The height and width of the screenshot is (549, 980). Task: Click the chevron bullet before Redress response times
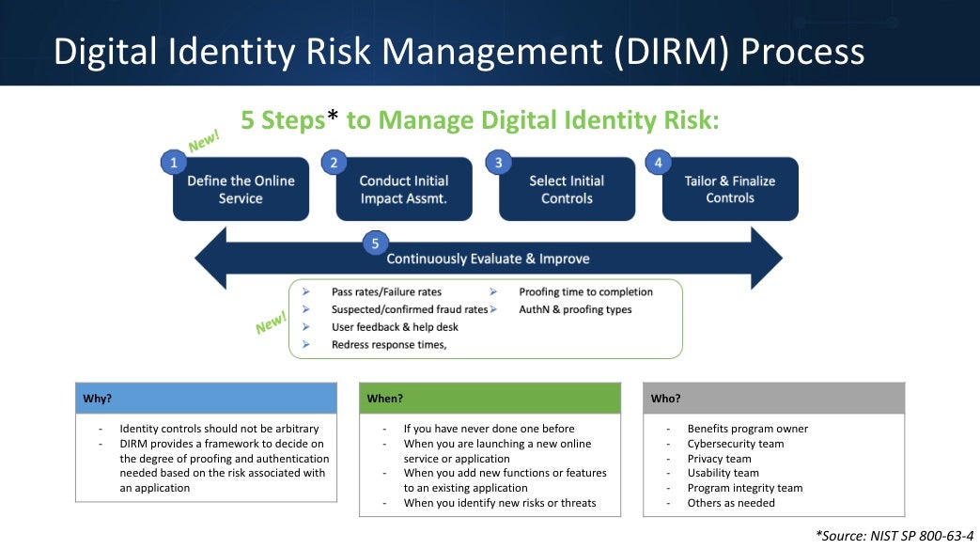tap(306, 345)
